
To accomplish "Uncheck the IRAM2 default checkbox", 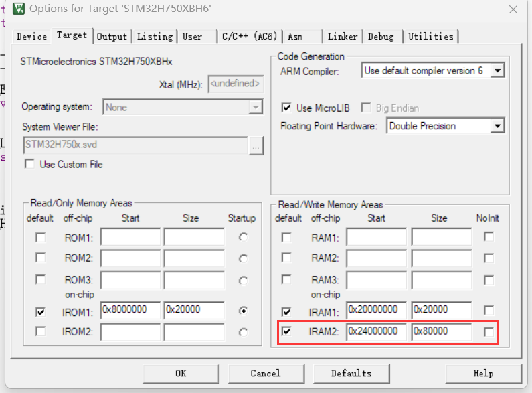I will pos(286,331).
